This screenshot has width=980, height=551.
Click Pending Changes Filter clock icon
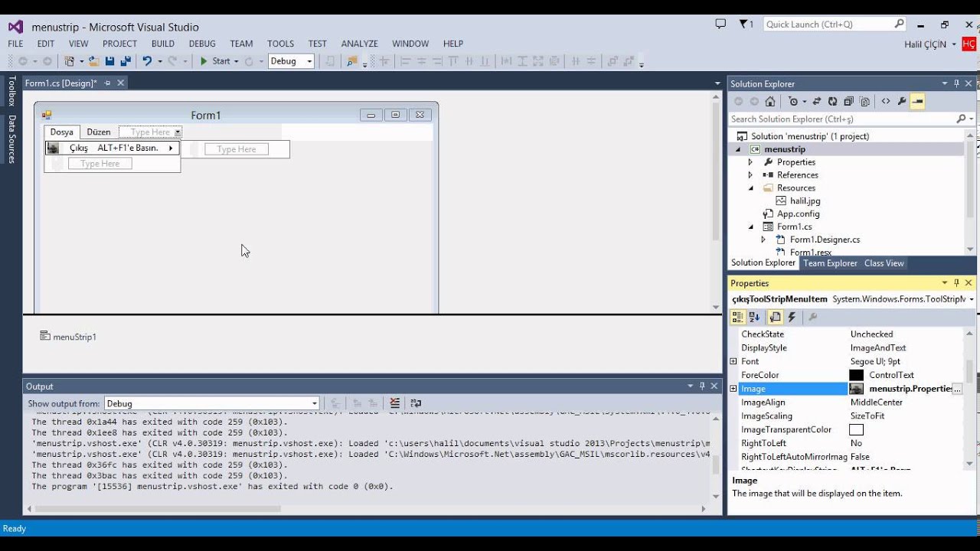tap(794, 101)
